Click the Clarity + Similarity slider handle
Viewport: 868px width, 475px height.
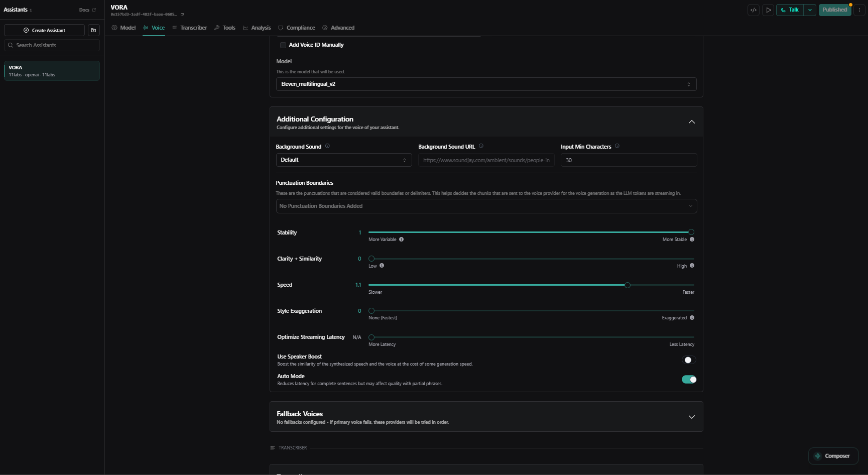(x=371, y=259)
